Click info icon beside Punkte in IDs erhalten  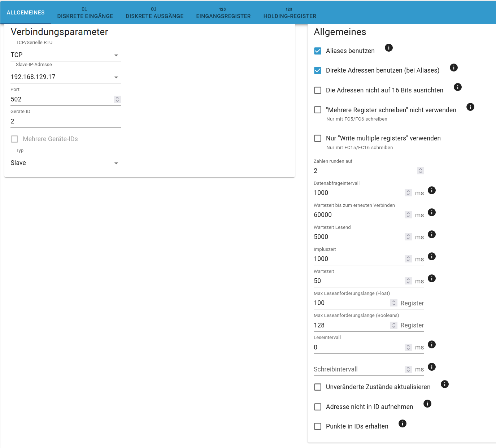[402, 423]
